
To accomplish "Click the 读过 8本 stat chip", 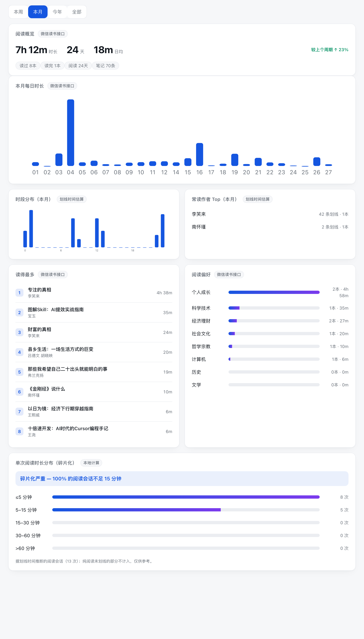I will coord(28,66).
